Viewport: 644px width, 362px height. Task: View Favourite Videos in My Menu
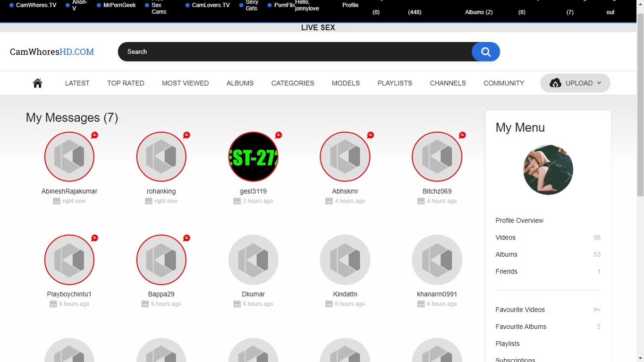tap(520, 310)
